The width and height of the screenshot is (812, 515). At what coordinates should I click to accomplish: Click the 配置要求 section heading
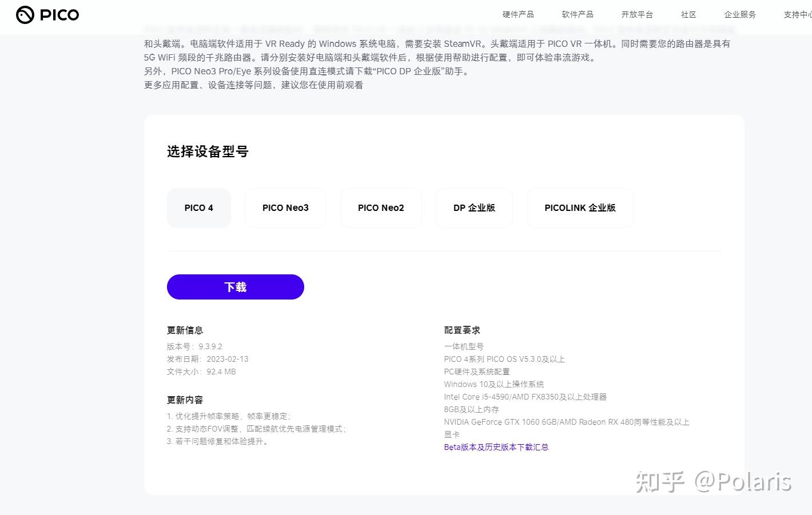pyautogui.click(x=462, y=330)
